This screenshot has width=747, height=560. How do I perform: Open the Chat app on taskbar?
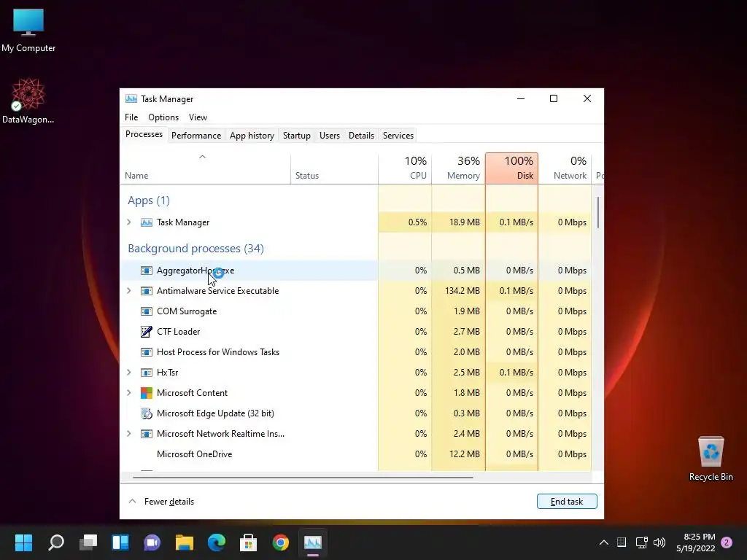[152, 542]
